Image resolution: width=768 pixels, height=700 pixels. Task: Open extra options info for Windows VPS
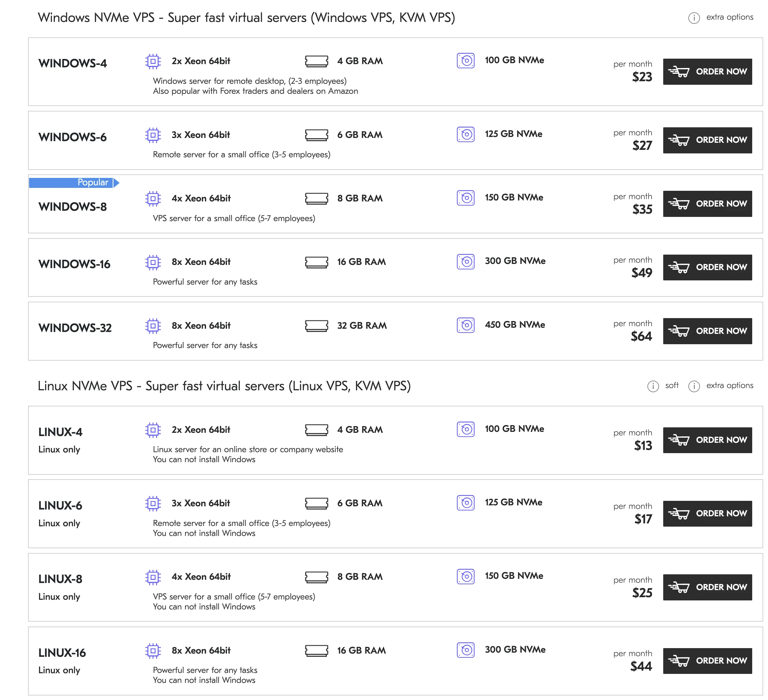click(694, 17)
